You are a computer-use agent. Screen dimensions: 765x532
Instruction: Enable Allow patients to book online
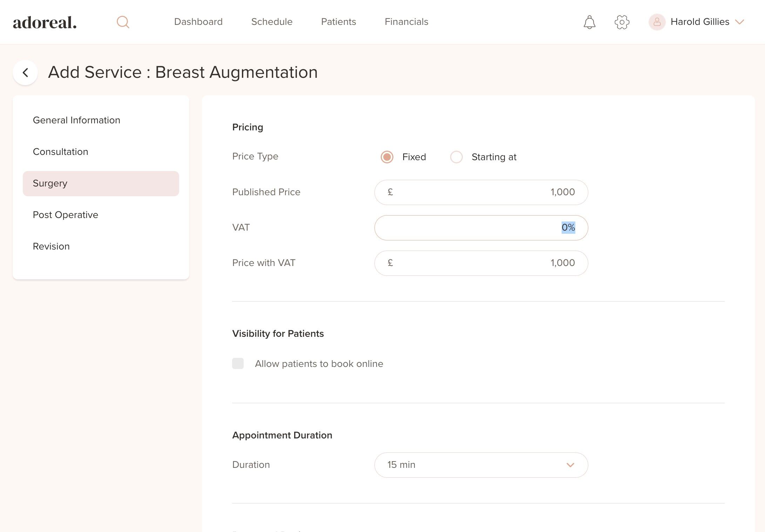tap(238, 363)
